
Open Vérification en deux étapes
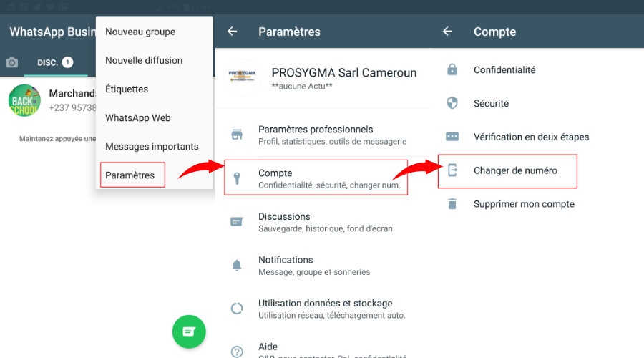tap(531, 137)
